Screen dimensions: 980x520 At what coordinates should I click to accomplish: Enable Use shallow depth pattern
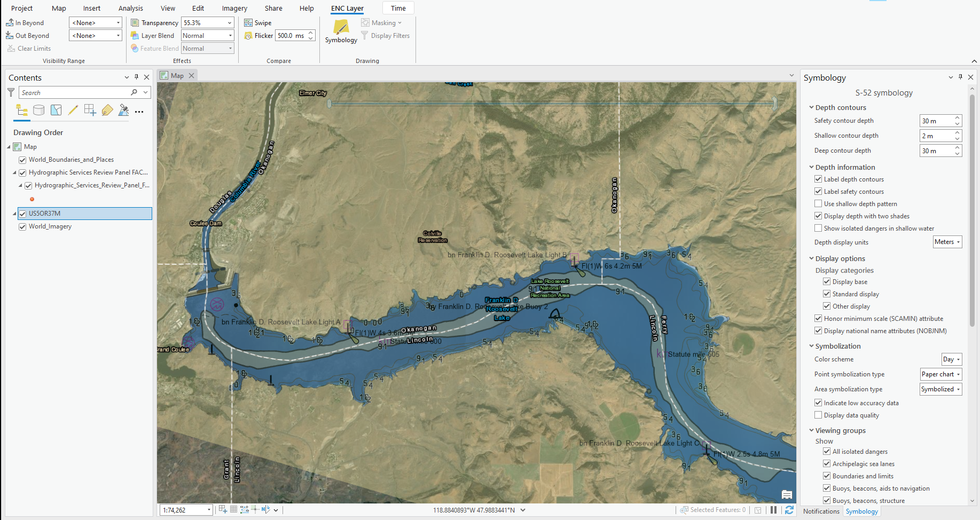coord(818,204)
